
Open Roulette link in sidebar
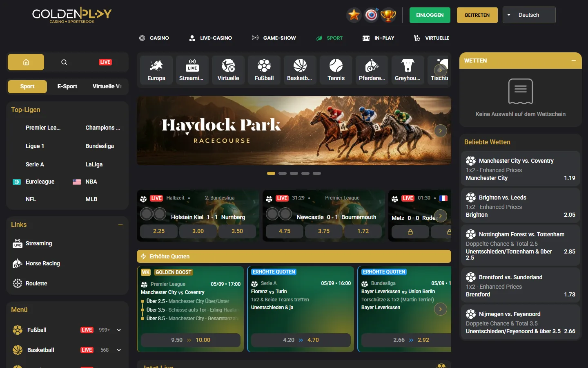30,283
